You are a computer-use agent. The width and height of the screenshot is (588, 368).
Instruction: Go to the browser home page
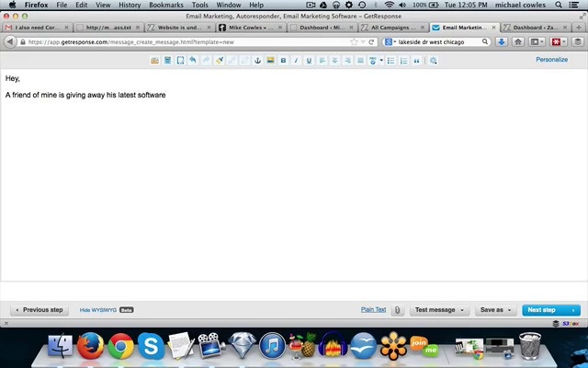[518, 42]
